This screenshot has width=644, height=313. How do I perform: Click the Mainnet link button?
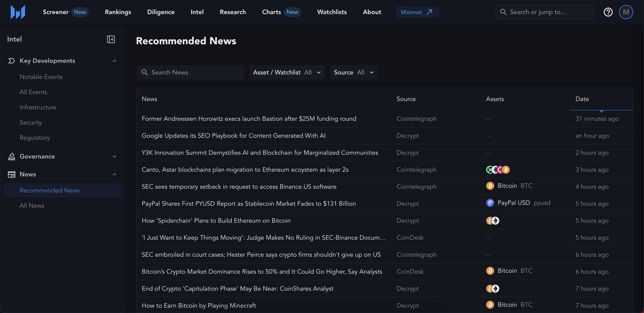(417, 12)
